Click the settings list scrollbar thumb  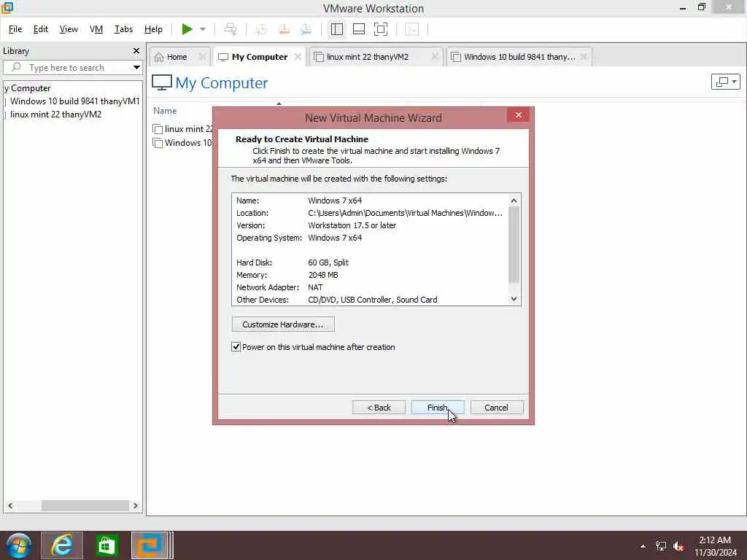point(514,244)
